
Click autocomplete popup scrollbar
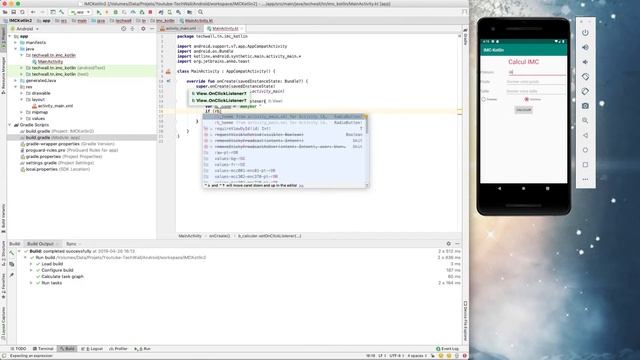(367, 126)
